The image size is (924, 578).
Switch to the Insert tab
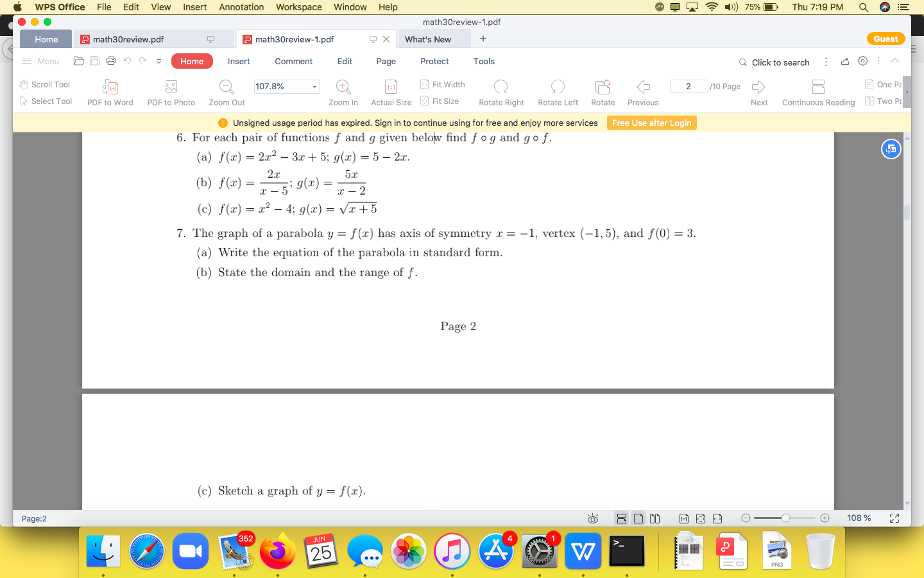(x=239, y=61)
